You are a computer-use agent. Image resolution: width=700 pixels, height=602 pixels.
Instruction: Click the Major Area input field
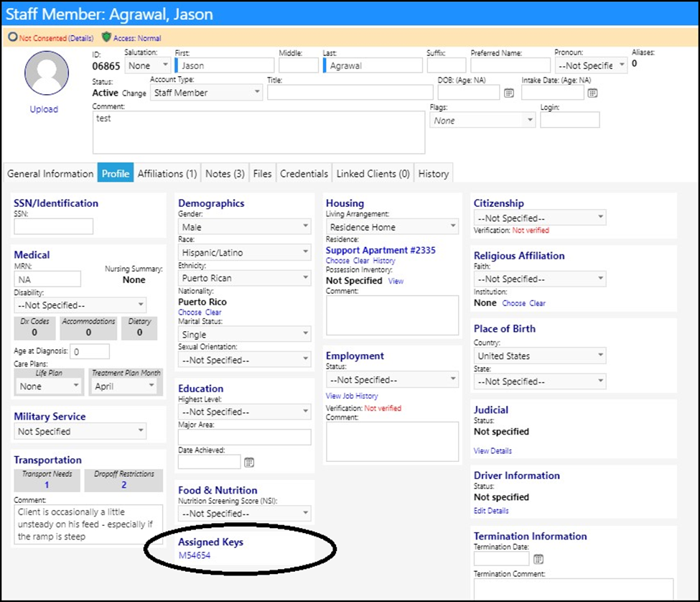[x=244, y=437]
